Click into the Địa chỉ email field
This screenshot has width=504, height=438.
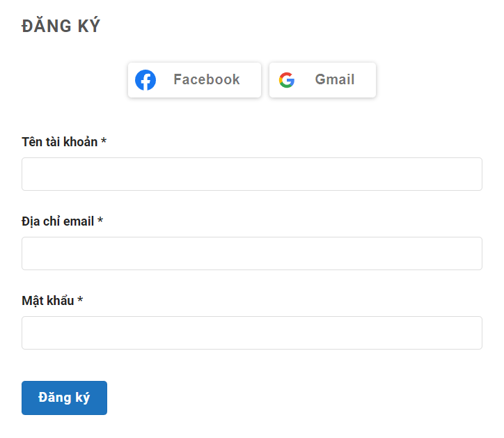251,253
